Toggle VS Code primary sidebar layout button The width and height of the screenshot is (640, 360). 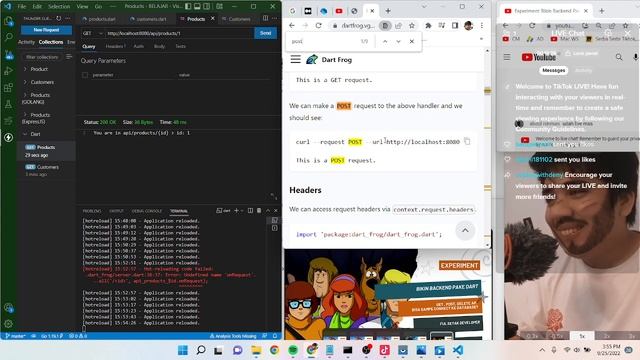(188, 7)
